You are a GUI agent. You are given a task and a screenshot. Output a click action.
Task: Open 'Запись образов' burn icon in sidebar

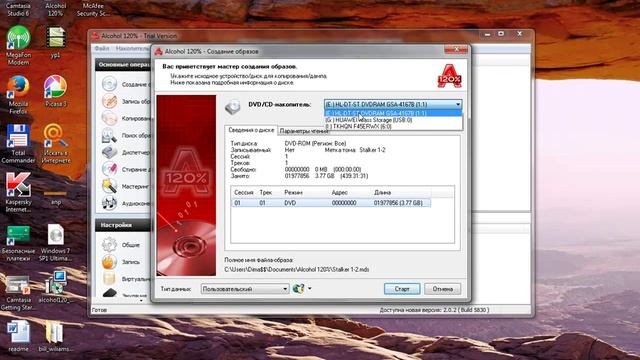coord(109,101)
